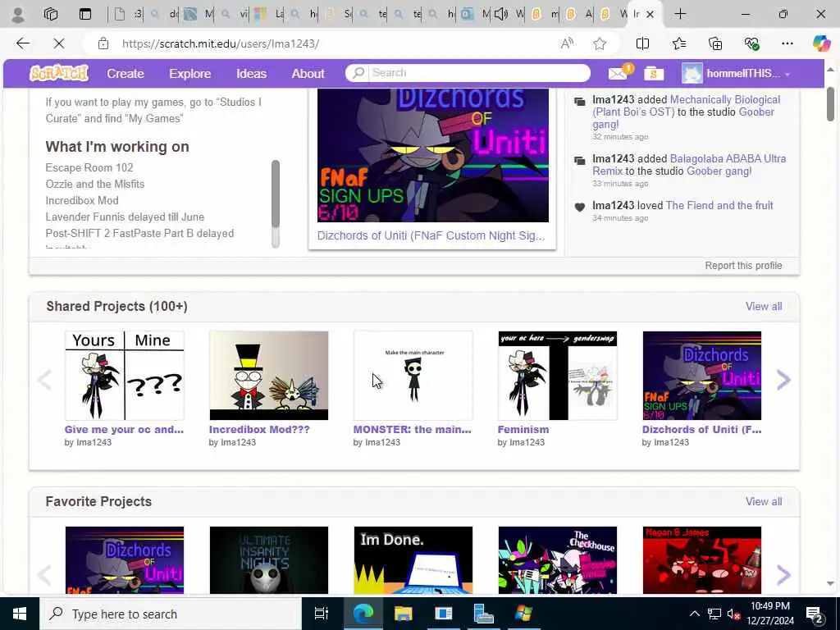Open Ultimate Insanity Nights favorite thumbnail
The image size is (840, 630).
268,559
